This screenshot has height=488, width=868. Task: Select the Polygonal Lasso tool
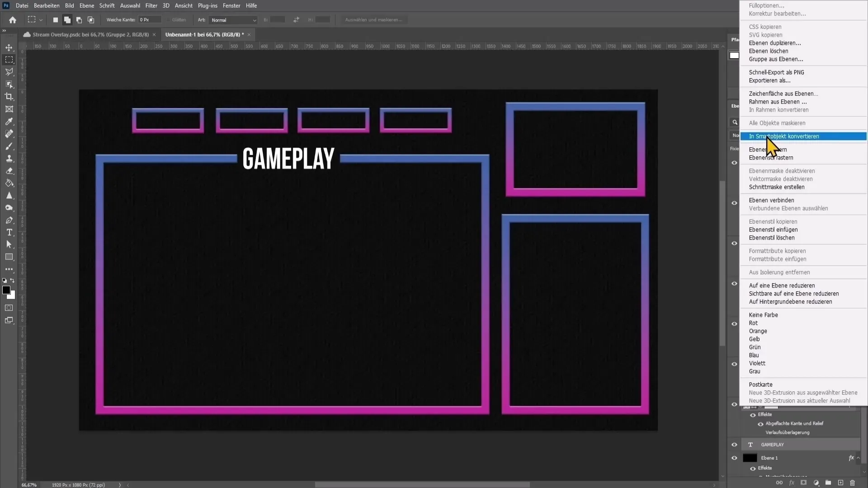tap(9, 72)
